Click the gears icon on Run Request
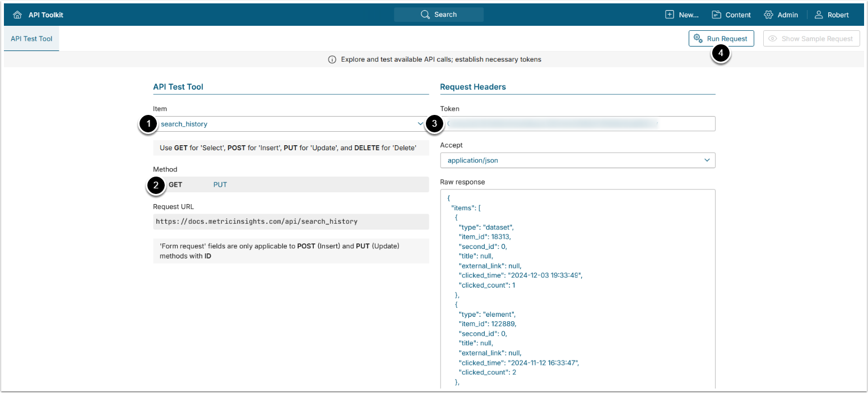Viewport: 868px width, 393px height. [x=698, y=39]
